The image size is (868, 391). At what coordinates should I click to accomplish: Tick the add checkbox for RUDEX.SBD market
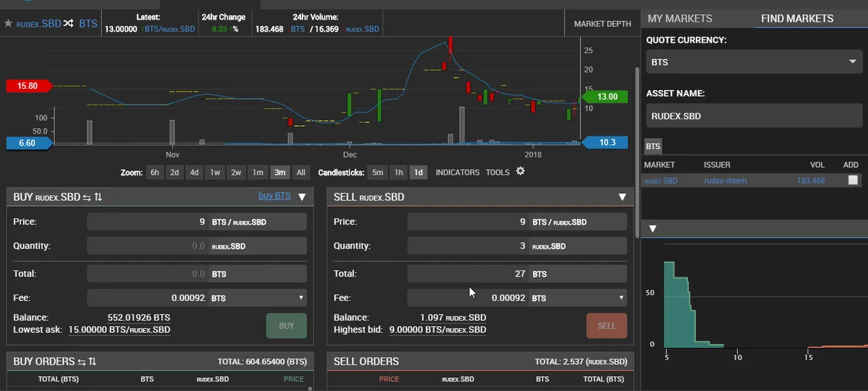tap(853, 180)
